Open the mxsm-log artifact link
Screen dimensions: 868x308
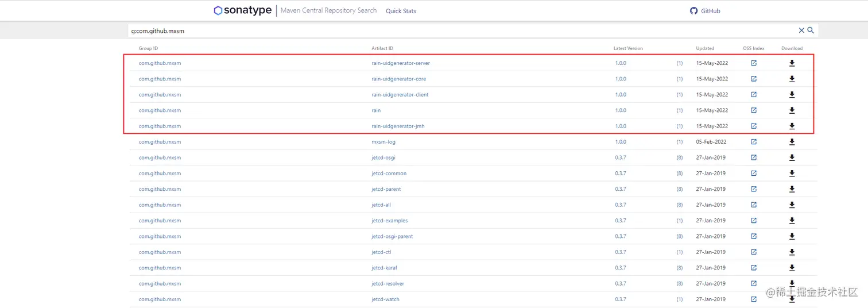[x=383, y=142]
